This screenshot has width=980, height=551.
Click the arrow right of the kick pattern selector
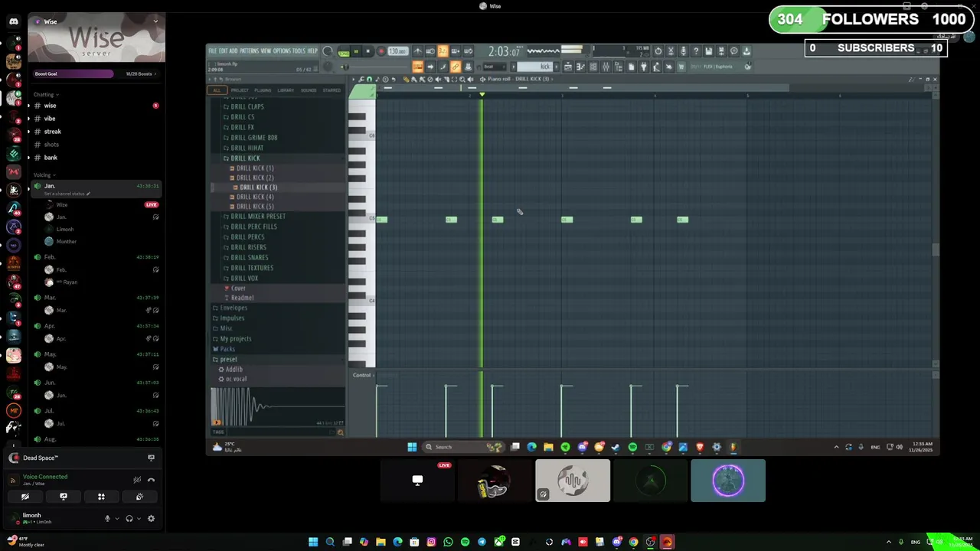point(556,67)
